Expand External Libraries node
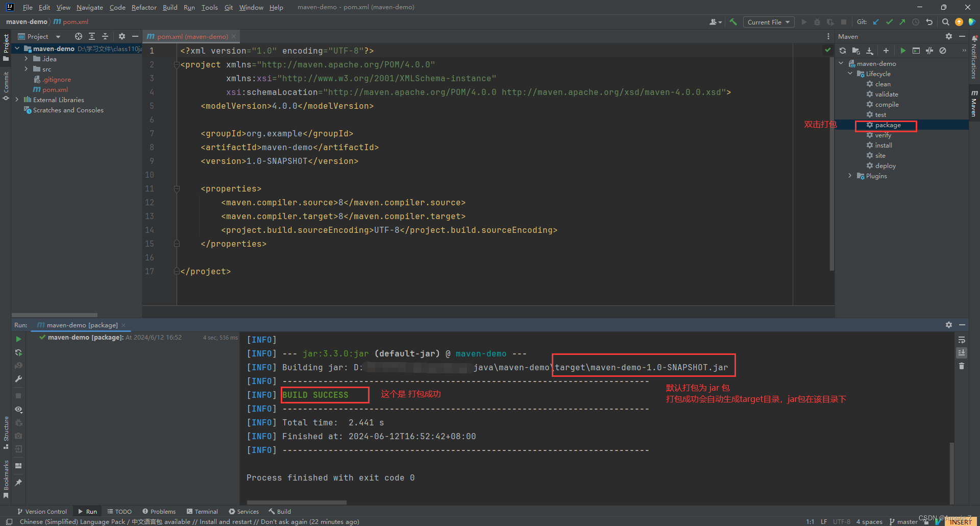Viewport: 980px width, 526px height. click(x=17, y=100)
